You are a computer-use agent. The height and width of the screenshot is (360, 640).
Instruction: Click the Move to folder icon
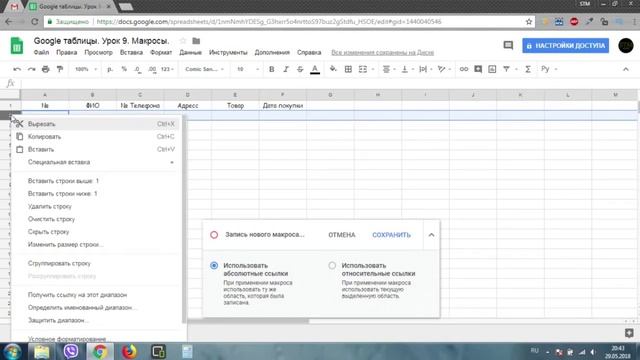pos(196,41)
